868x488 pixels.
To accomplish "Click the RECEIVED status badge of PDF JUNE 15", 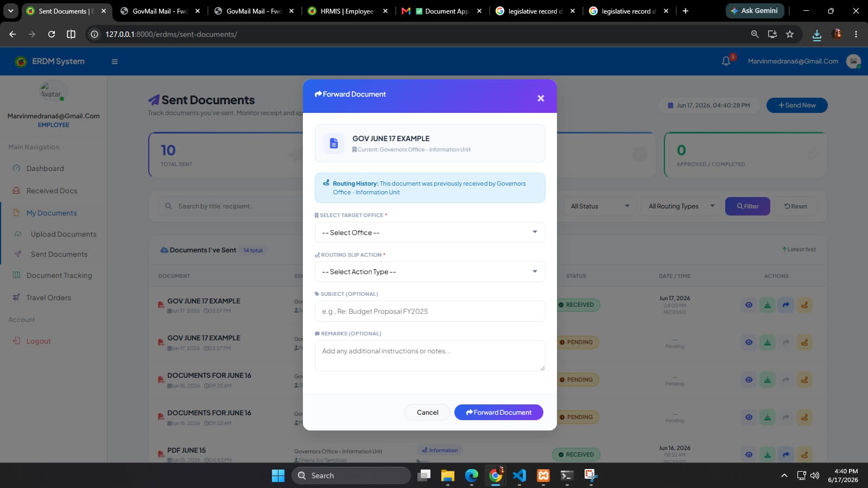I will coord(576,454).
